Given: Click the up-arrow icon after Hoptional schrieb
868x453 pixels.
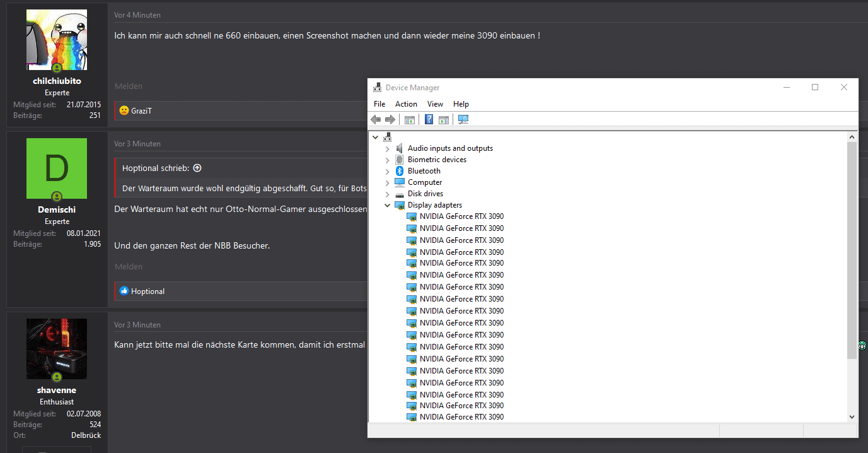Looking at the screenshot, I should tap(197, 168).
